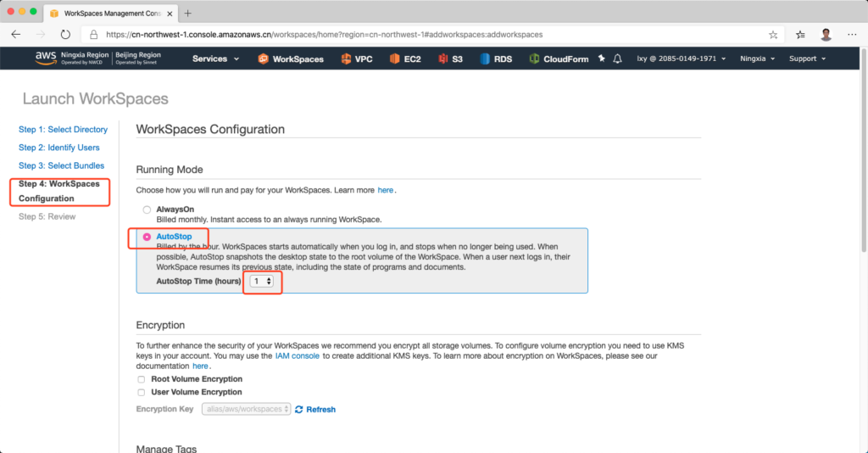Open the VPC service shortcut
Screen dimensions: 868x453
coord(346,59)
